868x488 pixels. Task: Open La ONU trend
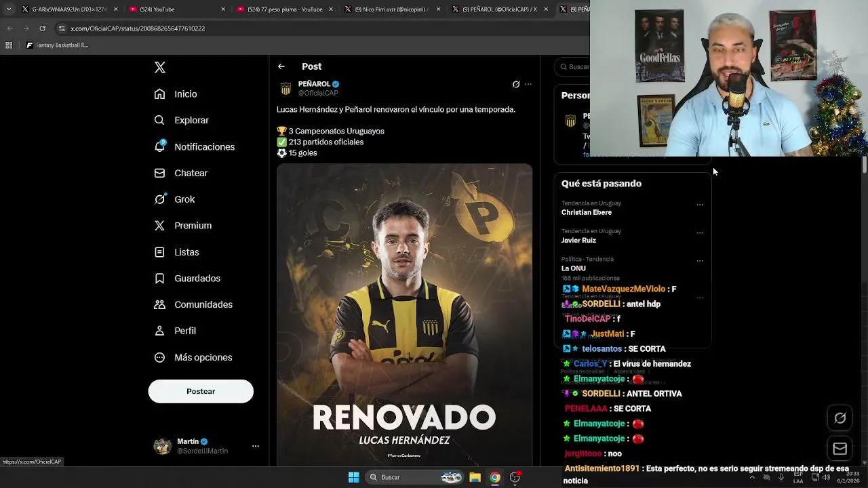click(x=574, y=268)
